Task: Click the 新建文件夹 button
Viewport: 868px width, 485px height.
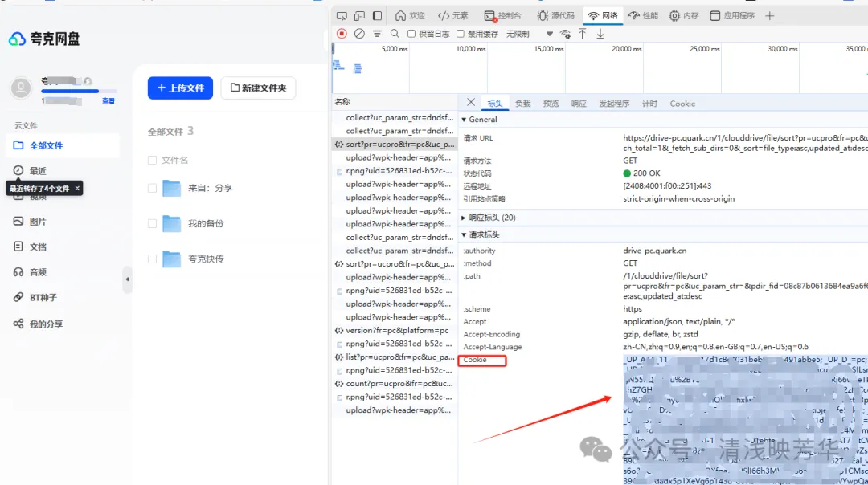Action: (259, 88)
